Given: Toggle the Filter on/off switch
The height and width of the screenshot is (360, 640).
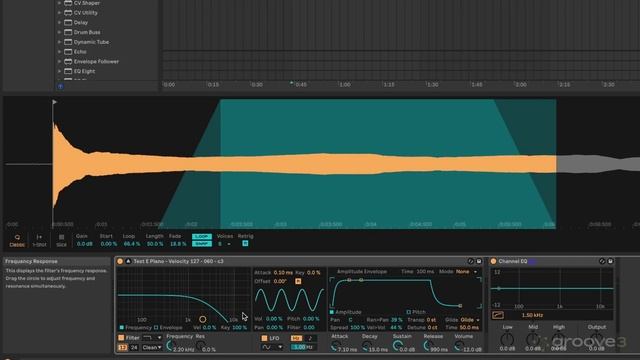Looking at the screenshot, I should (121, 338).
